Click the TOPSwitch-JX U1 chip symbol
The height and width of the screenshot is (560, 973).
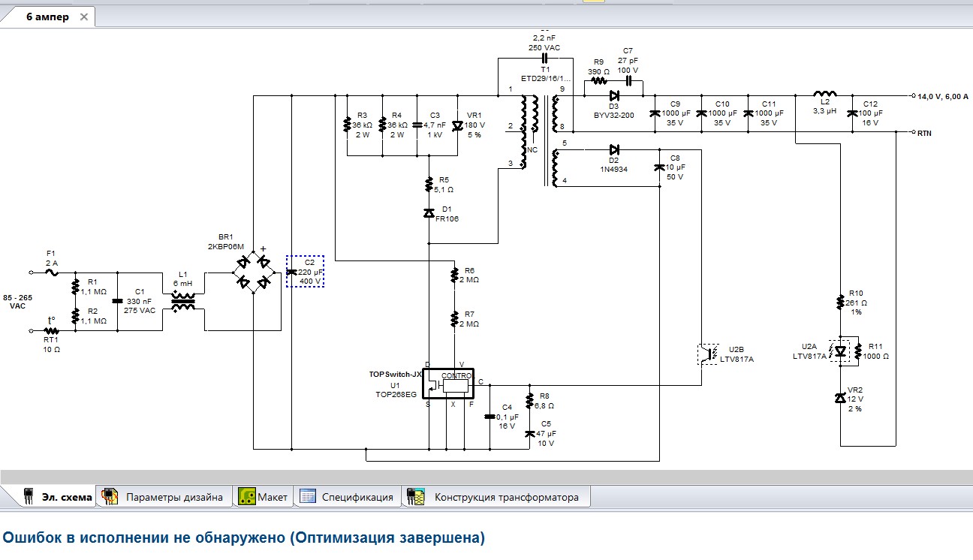coord(449,384)
